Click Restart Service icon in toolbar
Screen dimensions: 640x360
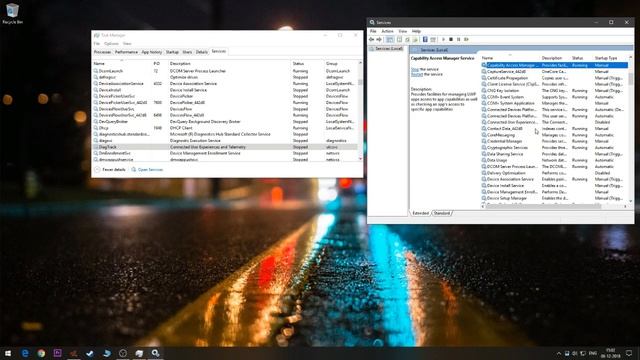[x=466, y=40]
